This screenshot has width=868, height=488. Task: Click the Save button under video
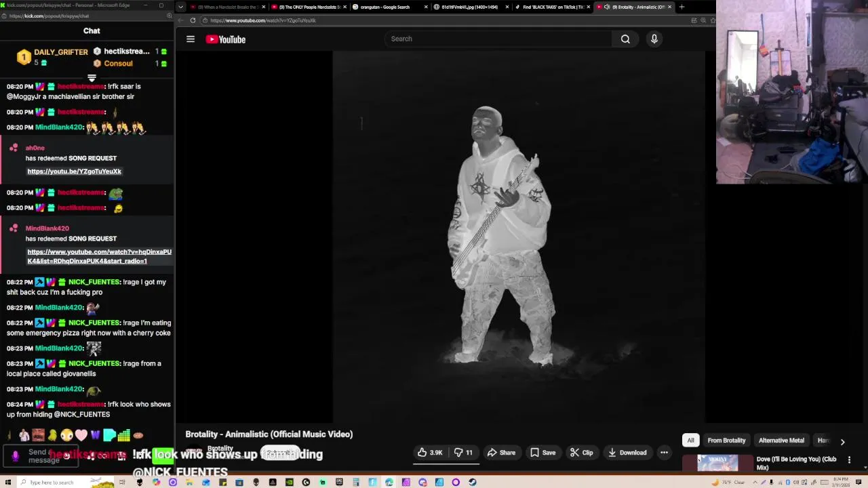coord(542,452)
